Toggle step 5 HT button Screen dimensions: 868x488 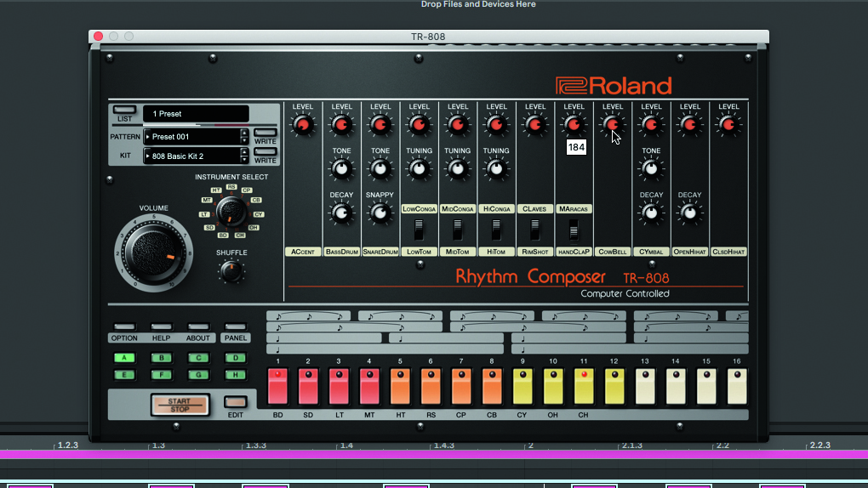pos(400,386)
